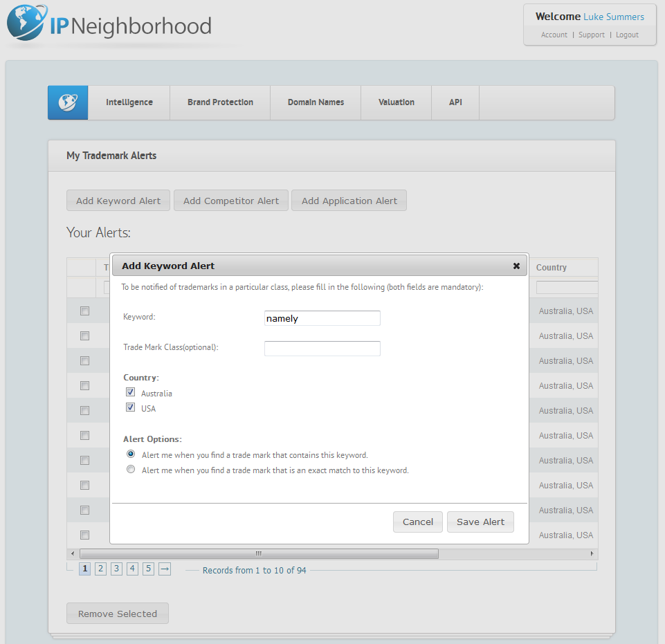The image size is (665, 644).
Task: Cancel the keyword alert dialog
Action: click(x=417, y=522)
